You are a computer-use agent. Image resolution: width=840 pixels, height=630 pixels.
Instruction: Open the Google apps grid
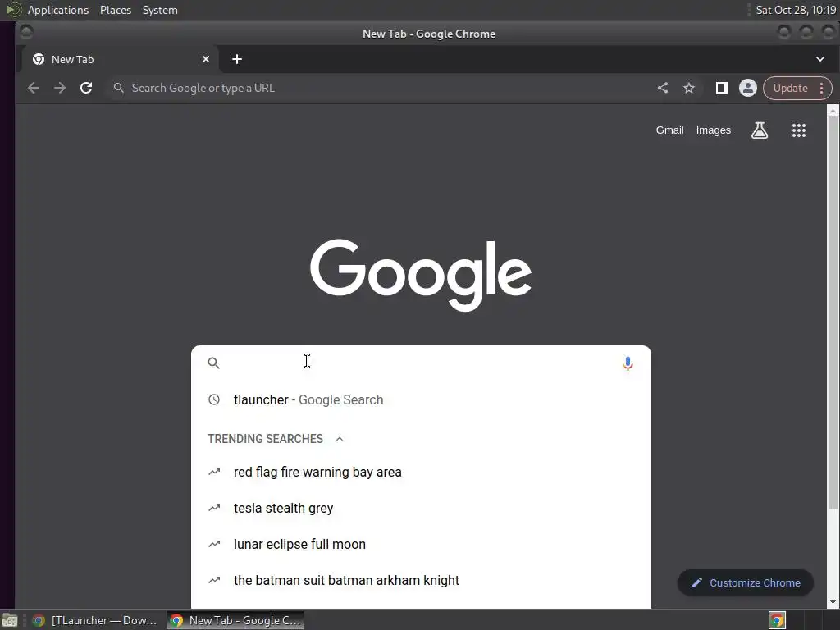click(x=799, y=130)
